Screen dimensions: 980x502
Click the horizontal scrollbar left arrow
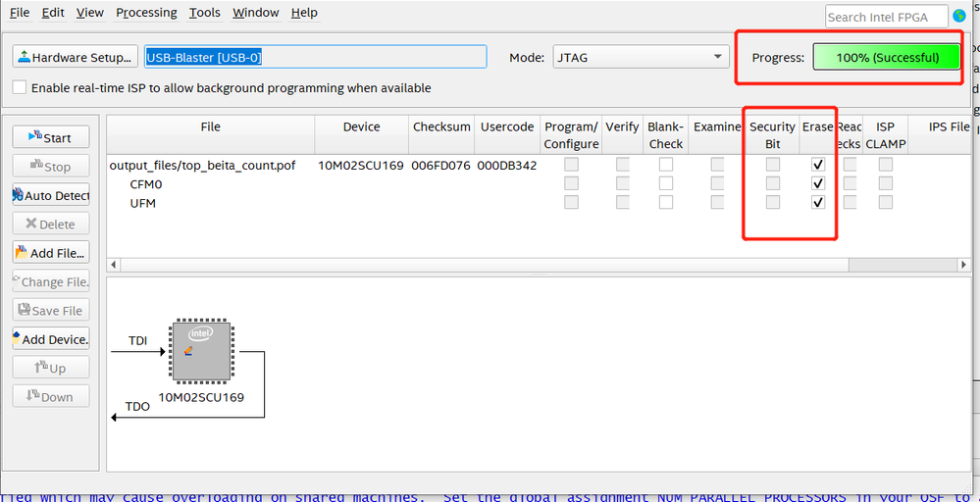[x=113, y=265]
